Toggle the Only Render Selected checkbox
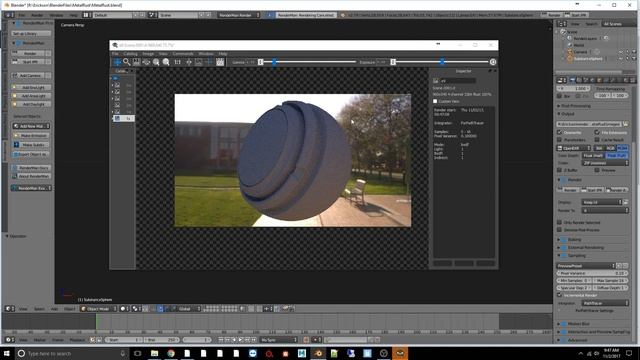Image resolution: width=640 pixels, height=360 pixels. 560,222
